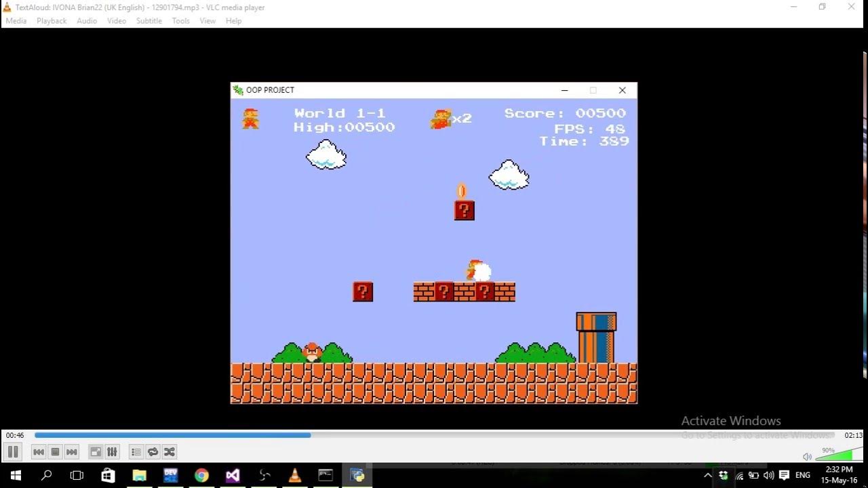Switch input language ENG
Viewport: 868px width, 488px height.
803,475
